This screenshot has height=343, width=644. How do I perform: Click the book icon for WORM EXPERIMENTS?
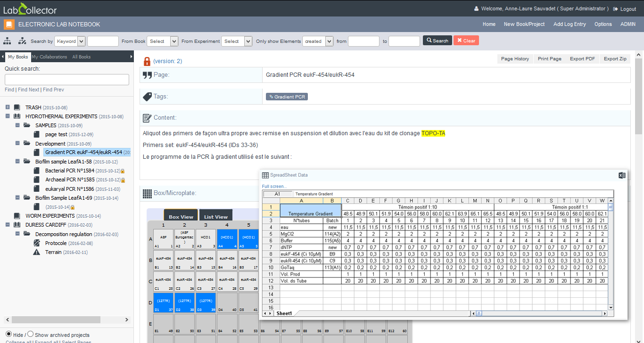click(x=17, y=216)
